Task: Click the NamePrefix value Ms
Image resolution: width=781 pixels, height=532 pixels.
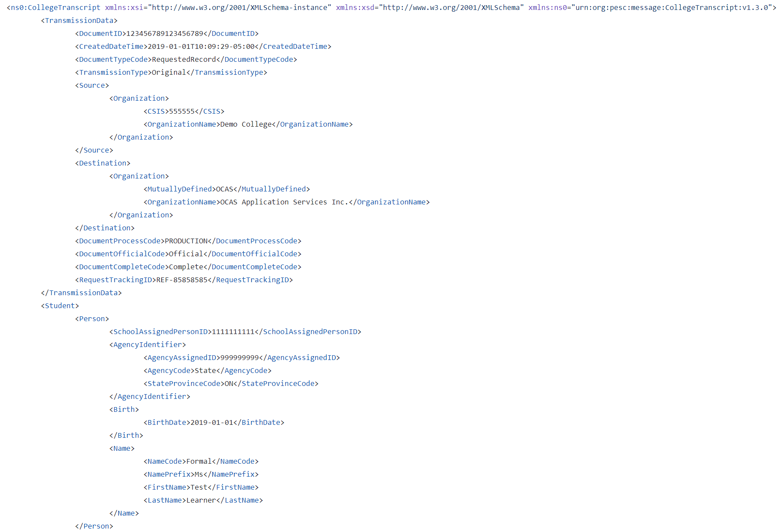Action: [199, 474]
